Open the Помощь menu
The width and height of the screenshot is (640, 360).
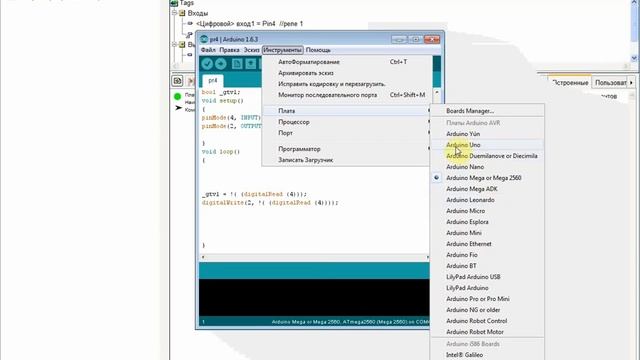point(318,50)
